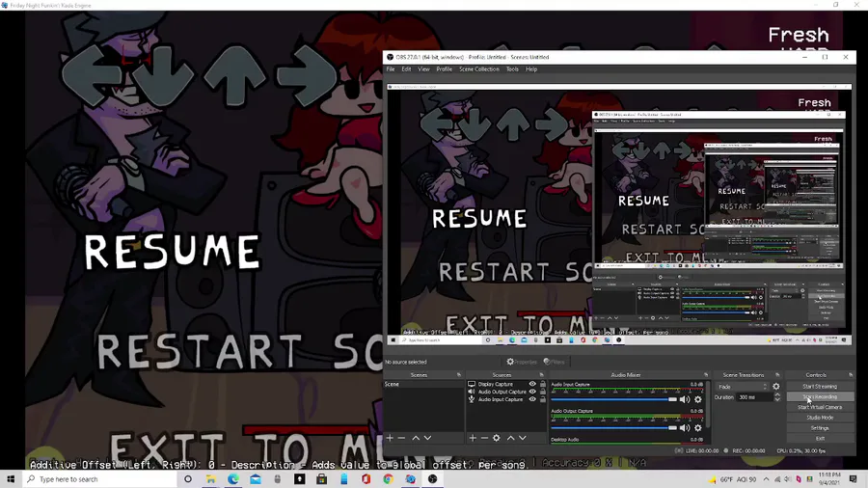Remove the selected scene with minus icon
868x488 pixels.
point(402,438)
